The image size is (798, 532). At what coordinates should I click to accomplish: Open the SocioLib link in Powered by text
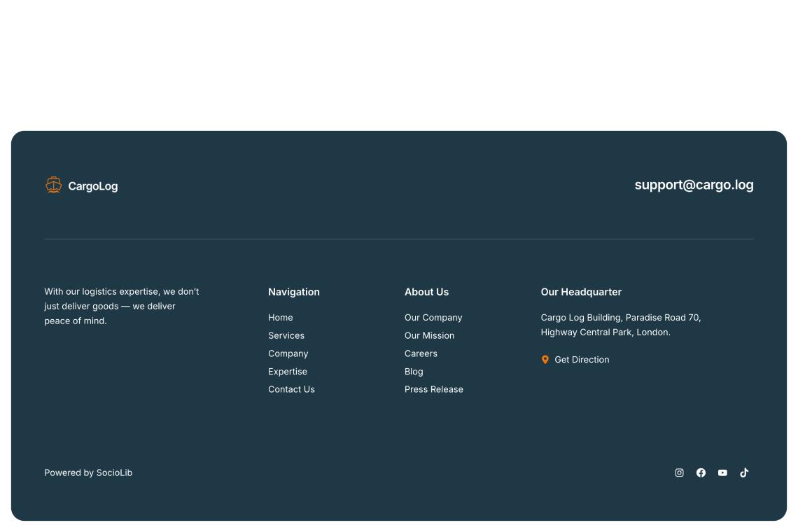(114, 472)
